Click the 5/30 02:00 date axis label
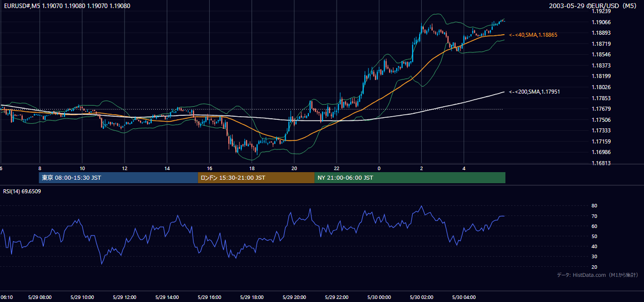Screen dimensions: 644x302 [422, 297]
